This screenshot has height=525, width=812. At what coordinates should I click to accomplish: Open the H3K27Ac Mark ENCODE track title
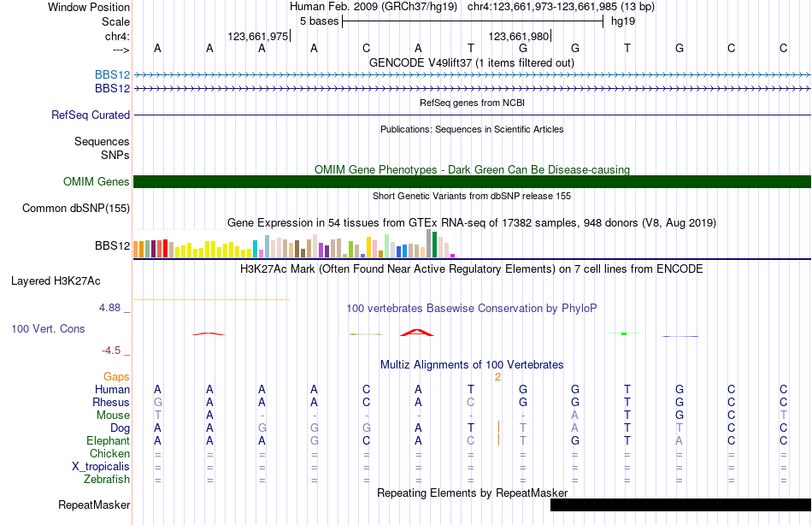click(472, 269)
